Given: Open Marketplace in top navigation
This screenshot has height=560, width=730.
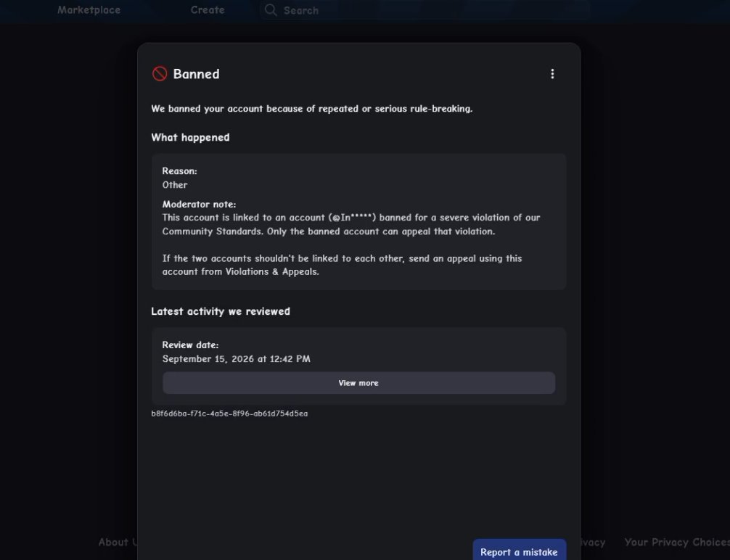Looking at the screenshot, I should [x=89, y=9].
